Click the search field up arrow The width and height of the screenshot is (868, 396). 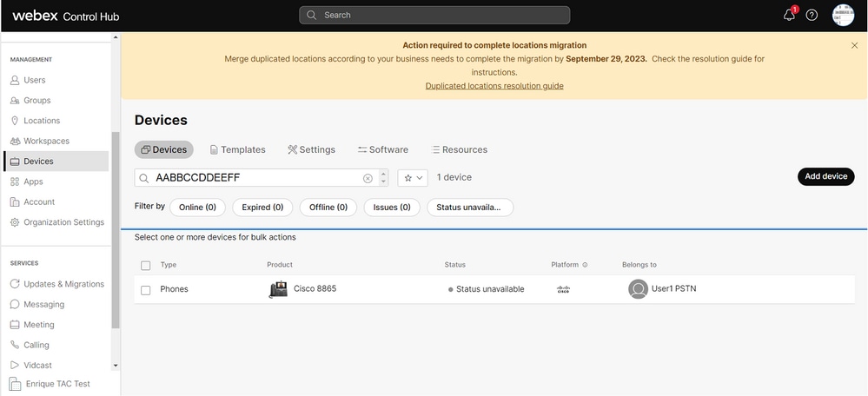point(383,174)
